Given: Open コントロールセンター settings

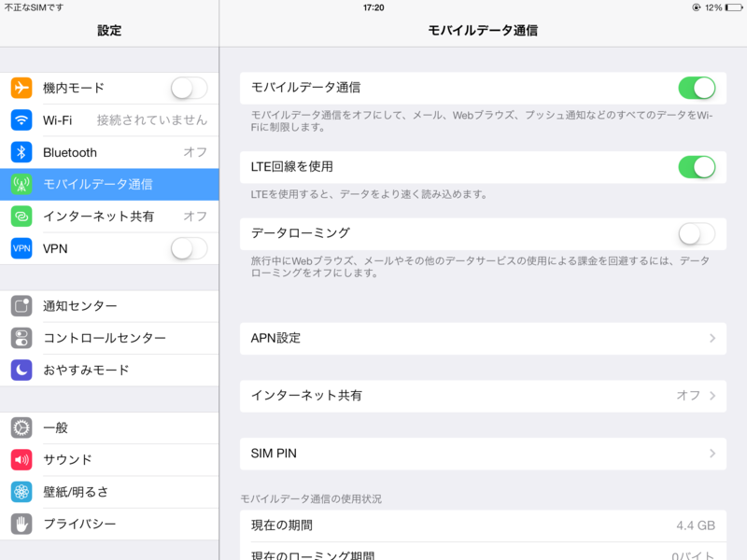Looking at the screenshot, I should [109, 338].
